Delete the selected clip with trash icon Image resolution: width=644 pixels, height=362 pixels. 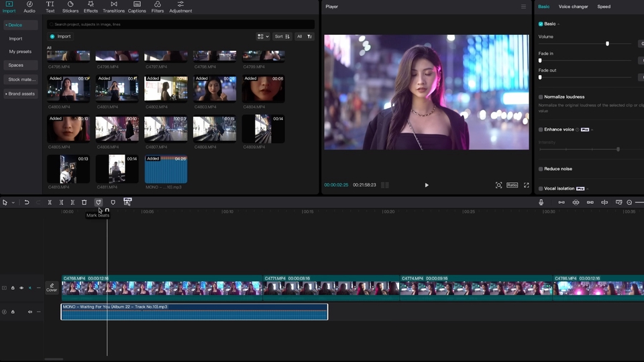(84, 202)
